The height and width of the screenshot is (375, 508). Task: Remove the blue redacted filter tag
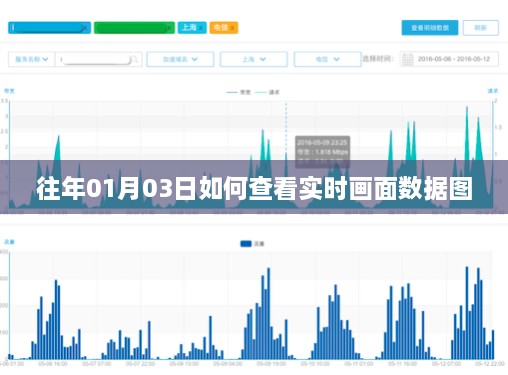[x=86, y=28]
